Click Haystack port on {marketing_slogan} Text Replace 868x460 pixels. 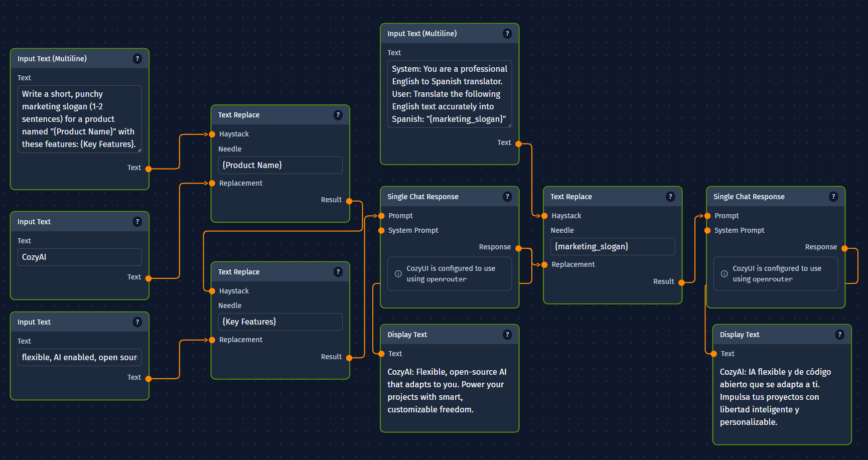point(544,216)
